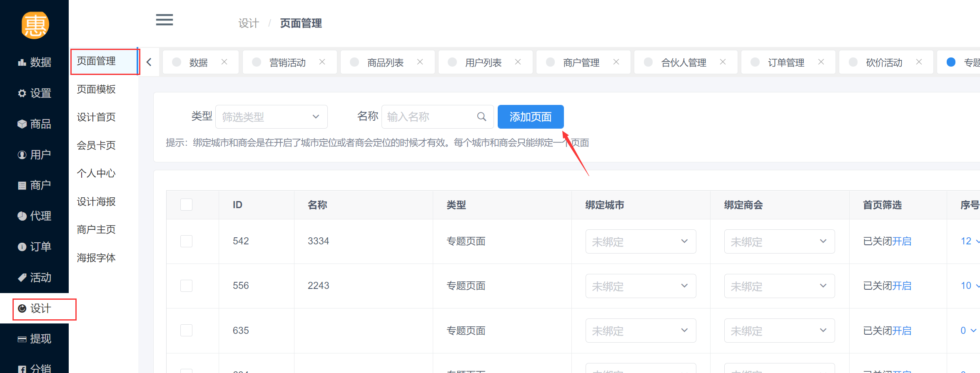Viewport: 980px width, 373px height.
Task: Select 设计 in left sidebar
Action: (x=35, y=308)
